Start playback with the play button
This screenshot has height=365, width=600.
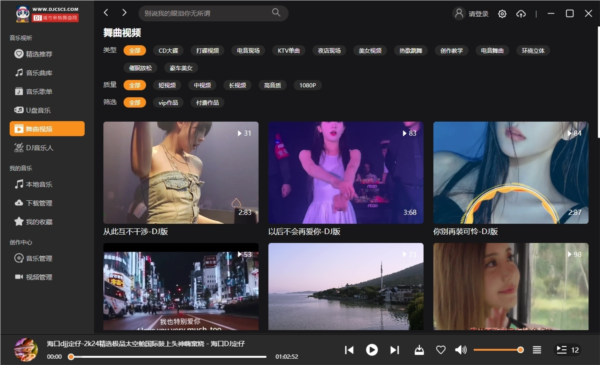point(372,350)
